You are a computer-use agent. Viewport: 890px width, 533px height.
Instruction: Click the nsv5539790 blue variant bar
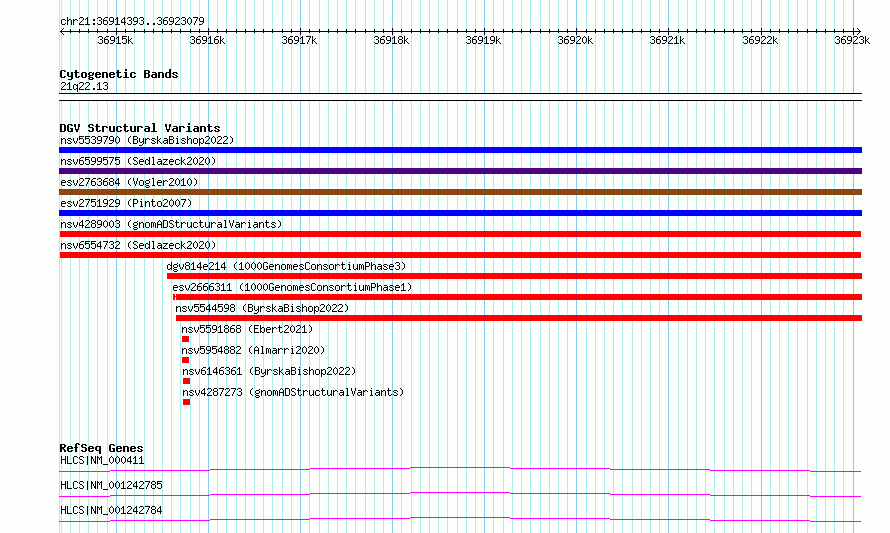click(x=460, y=150)
